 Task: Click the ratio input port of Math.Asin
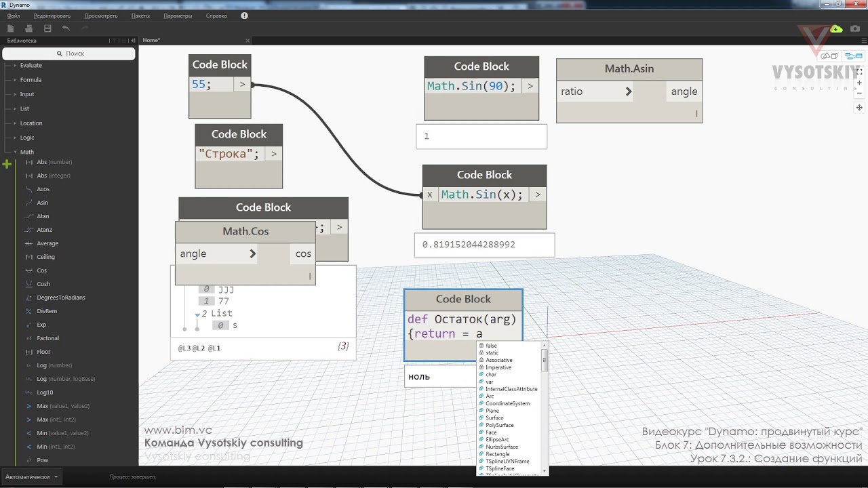point(595,91)
